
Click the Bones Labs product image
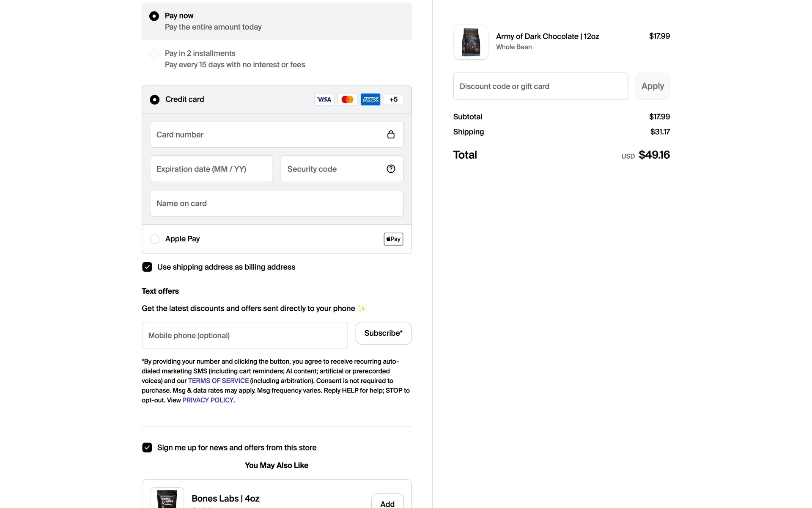[x=167, y=499]
